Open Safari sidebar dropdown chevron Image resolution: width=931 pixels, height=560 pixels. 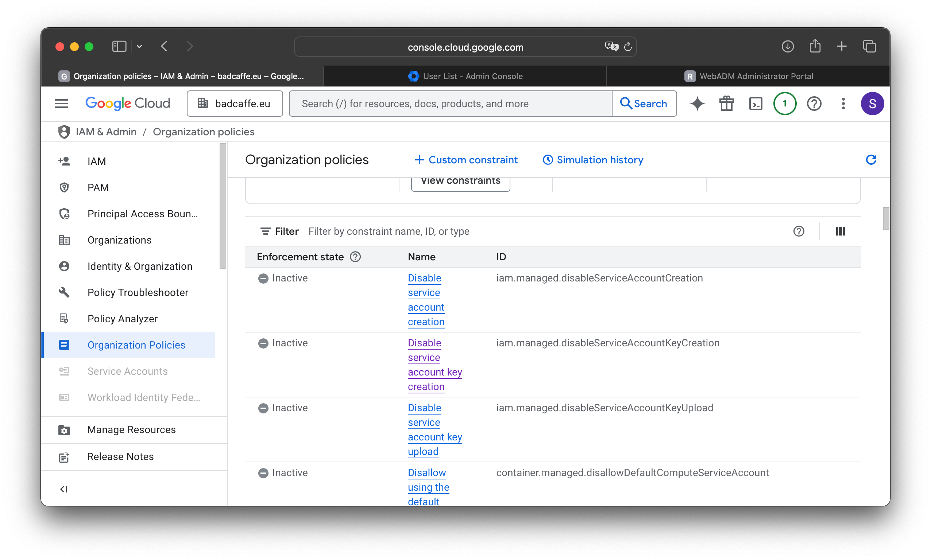point(139,46)
